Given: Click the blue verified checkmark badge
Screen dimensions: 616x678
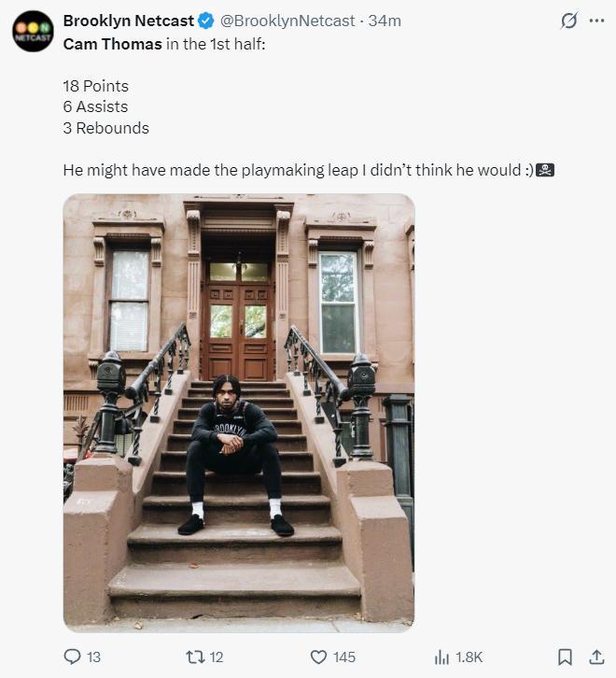Looking at the screenshot, I should [x=207, y=21].
